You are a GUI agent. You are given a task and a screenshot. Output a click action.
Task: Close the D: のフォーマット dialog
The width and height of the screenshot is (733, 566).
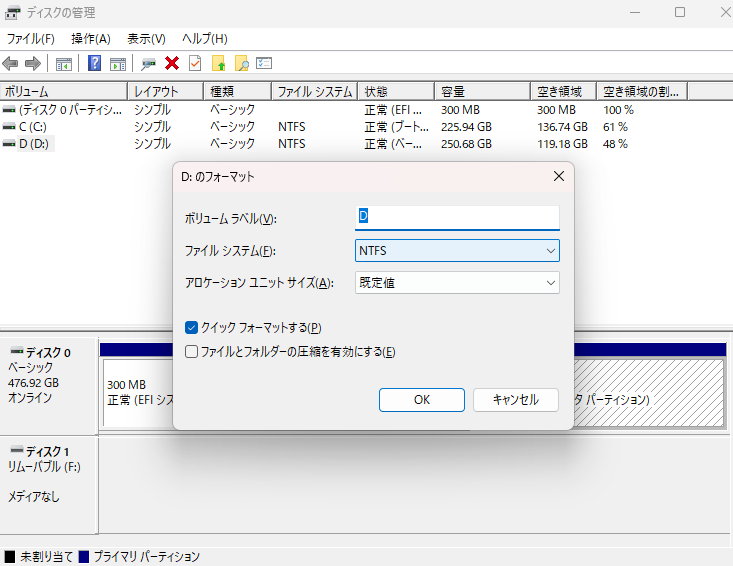[558, 176]
